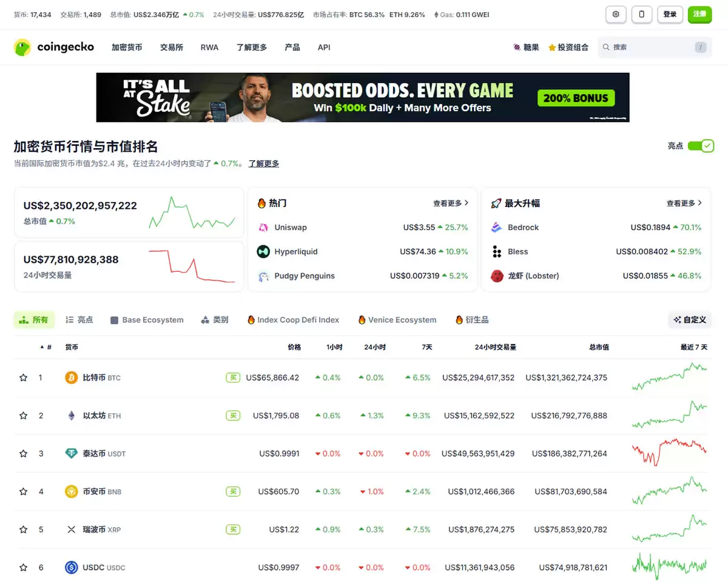Toggle the 亮点 highlights switch

click(701, 146)
